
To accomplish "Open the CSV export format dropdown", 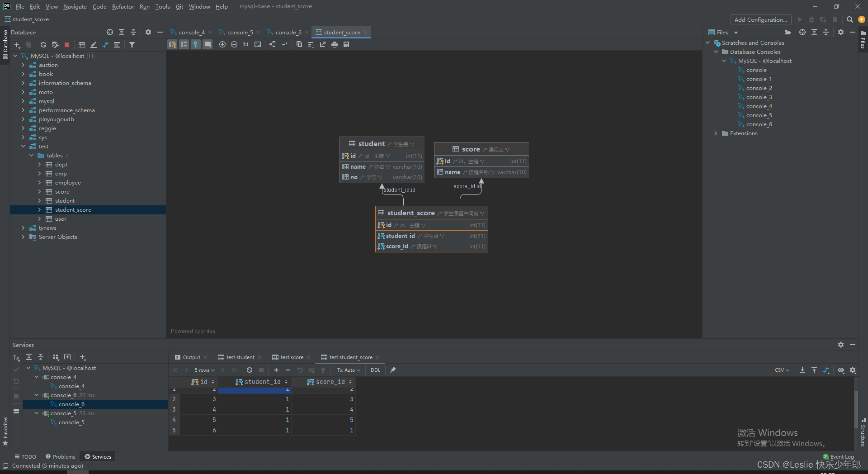I will coord(782,370).
